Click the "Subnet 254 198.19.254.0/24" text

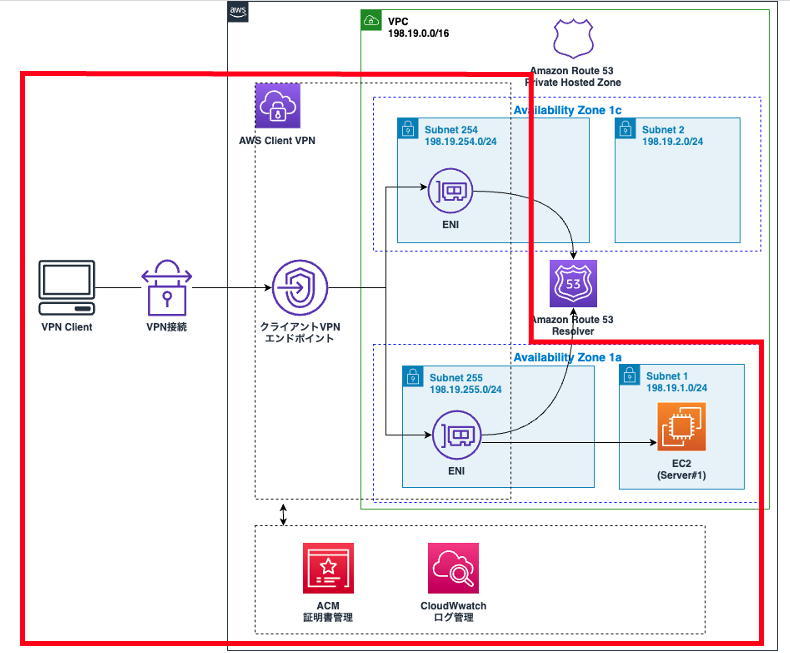[460, 136]
